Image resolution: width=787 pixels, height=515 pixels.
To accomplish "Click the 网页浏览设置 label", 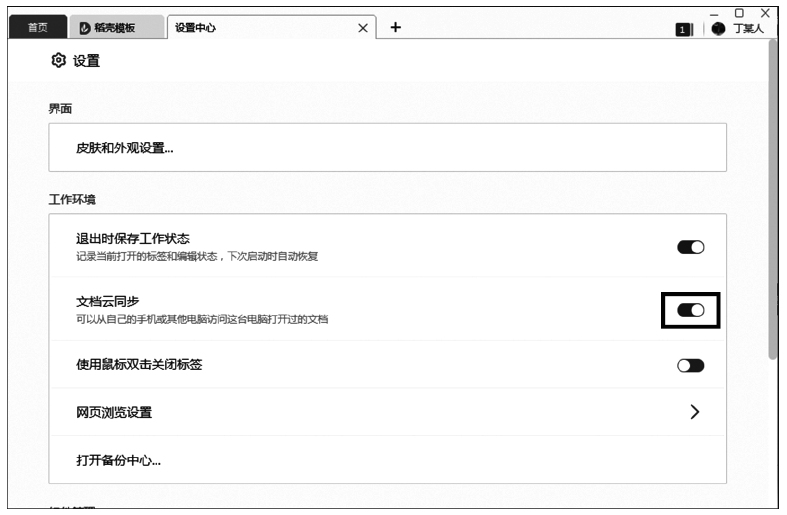I will (x=114, y=412).
